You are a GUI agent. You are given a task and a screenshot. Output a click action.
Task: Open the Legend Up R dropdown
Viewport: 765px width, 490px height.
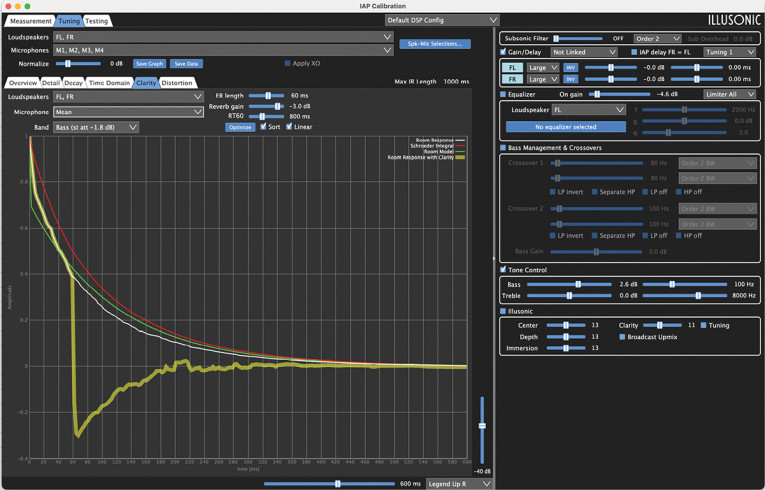point(460,484)
